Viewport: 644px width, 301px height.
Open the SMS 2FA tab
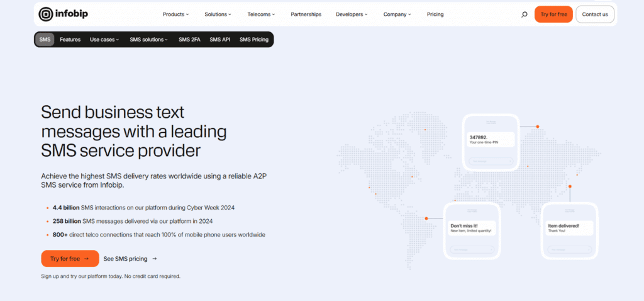[x=189, y=40]
